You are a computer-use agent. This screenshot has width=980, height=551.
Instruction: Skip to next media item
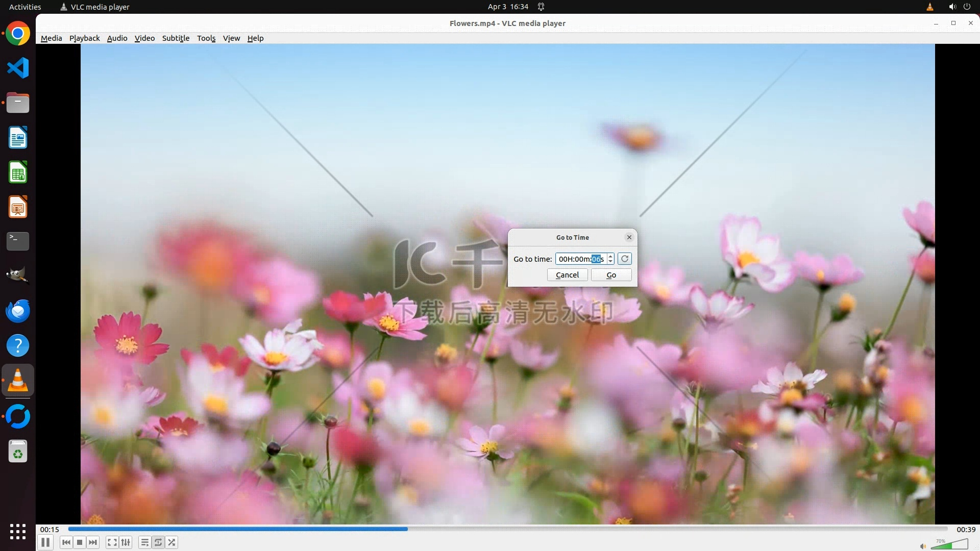[93, 542]
